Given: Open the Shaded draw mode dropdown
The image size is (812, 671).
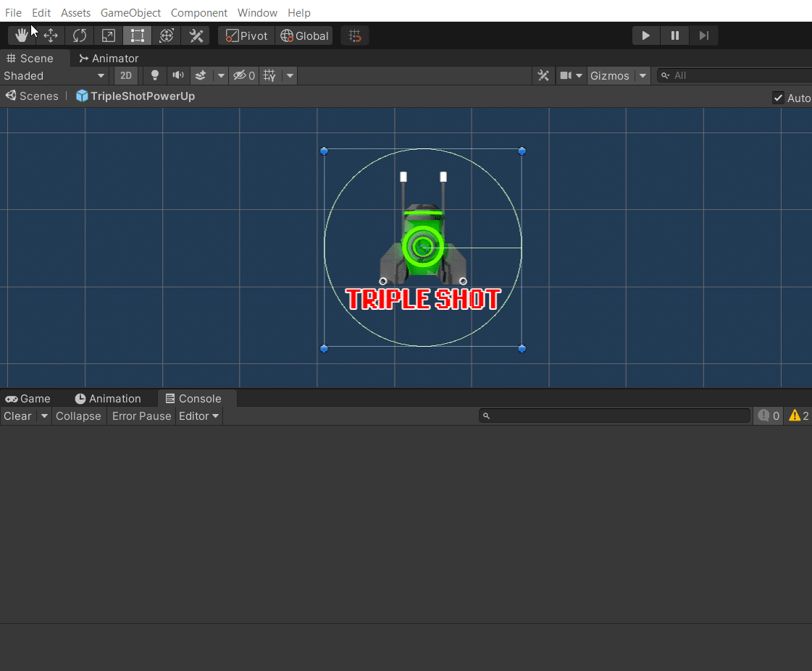Looking at the screenshot, I should 54,75.
